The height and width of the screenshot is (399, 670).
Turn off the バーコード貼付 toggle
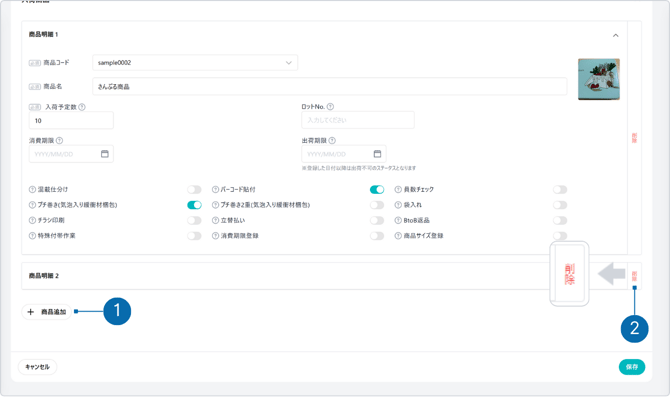(377, 189)
